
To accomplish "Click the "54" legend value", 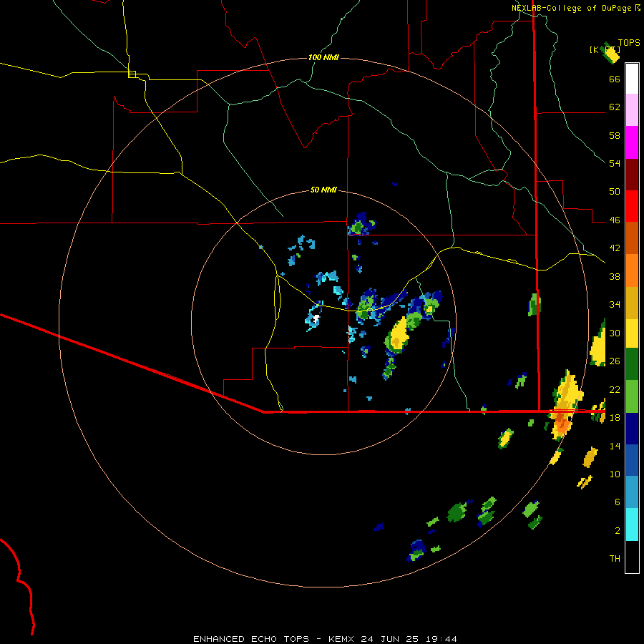I will [615, 163].
